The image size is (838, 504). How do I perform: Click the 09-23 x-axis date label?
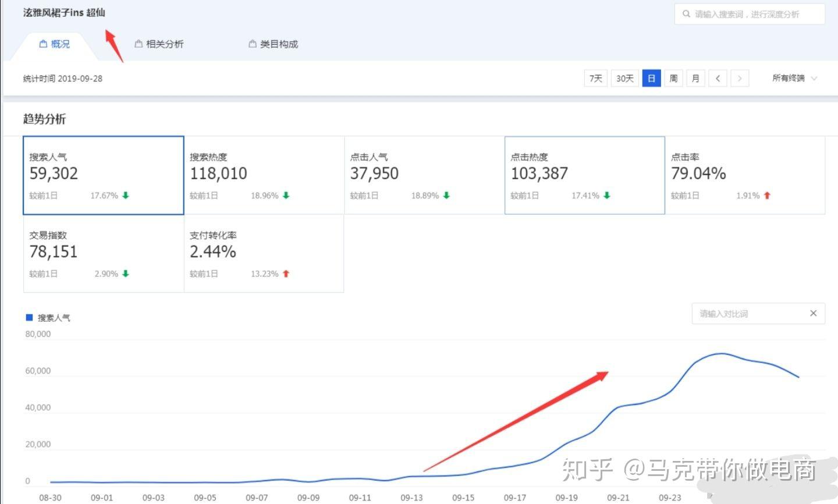670,498
